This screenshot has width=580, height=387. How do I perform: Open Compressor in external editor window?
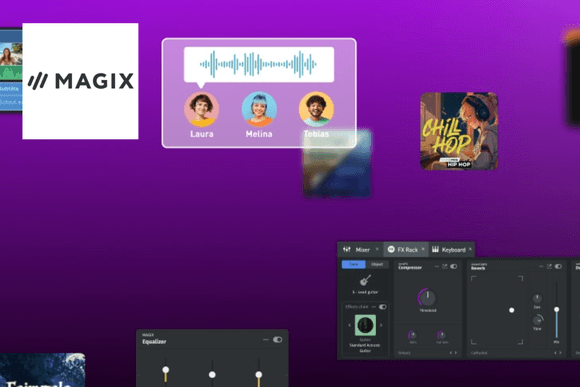pyautogui.click(x=445, y=266)
